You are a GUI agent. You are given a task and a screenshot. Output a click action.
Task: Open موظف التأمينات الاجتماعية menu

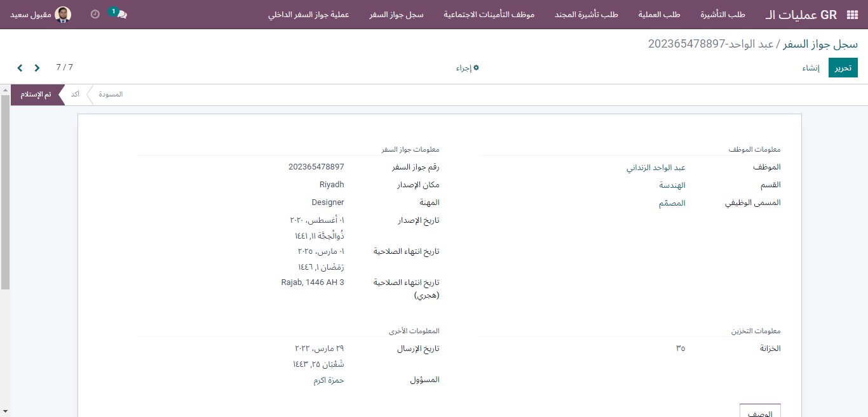[x=489, y=15]
